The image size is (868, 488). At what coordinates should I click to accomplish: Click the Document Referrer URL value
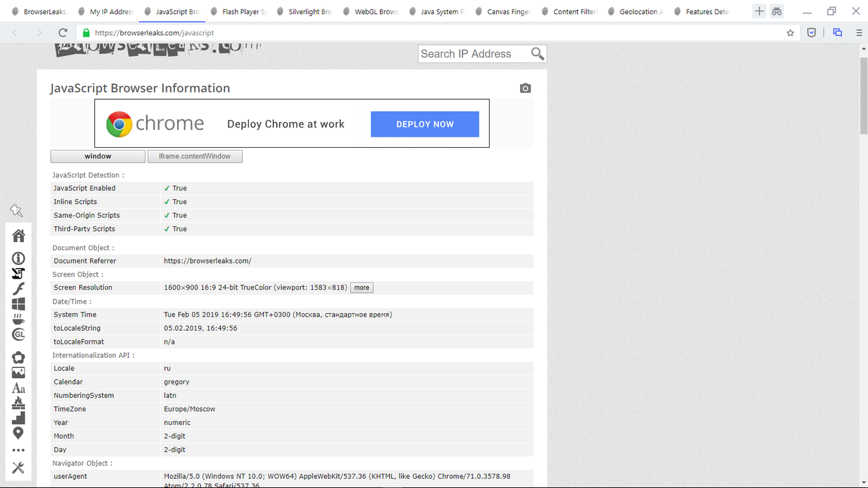[208, 261]
